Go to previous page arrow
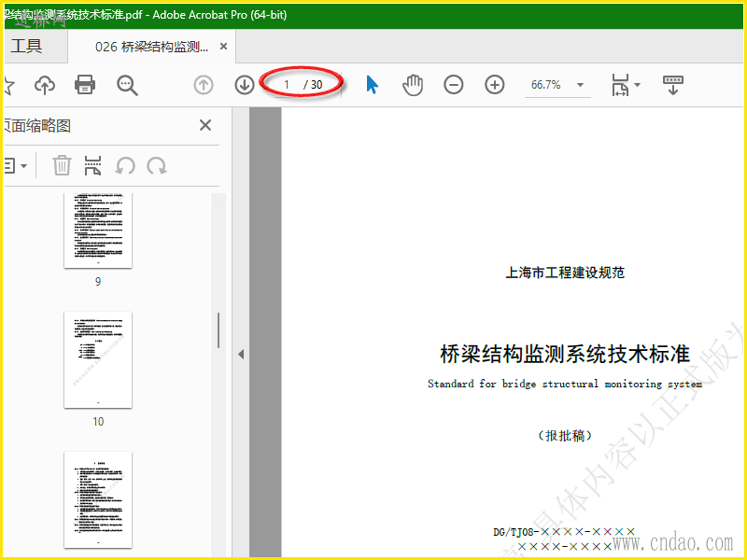Image resolution: width=747 pixels, height=560 pixels. point(204,85)
